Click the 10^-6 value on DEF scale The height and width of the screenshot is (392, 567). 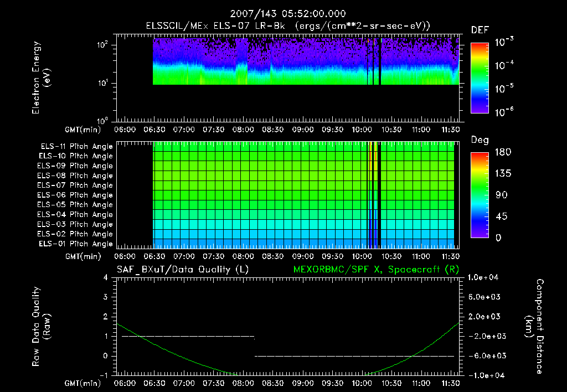coord(504,112)
